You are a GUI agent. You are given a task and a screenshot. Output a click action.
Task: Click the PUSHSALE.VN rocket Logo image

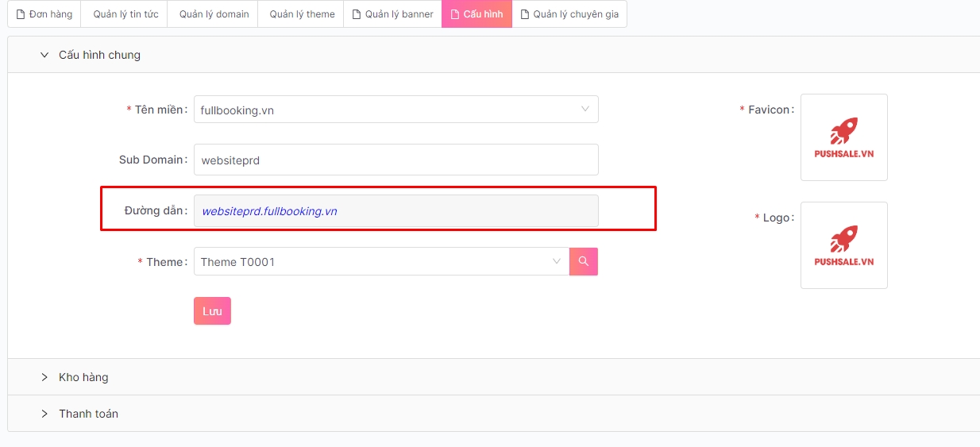point(843,245)
